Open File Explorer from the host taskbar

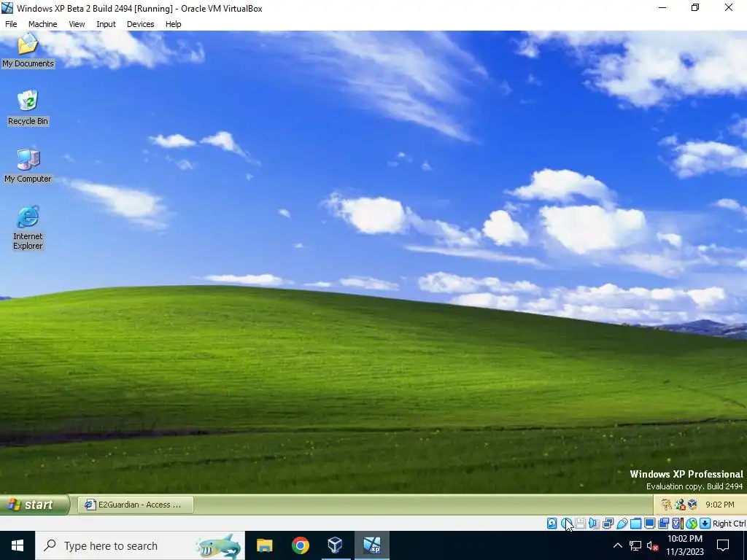(264, 545)
